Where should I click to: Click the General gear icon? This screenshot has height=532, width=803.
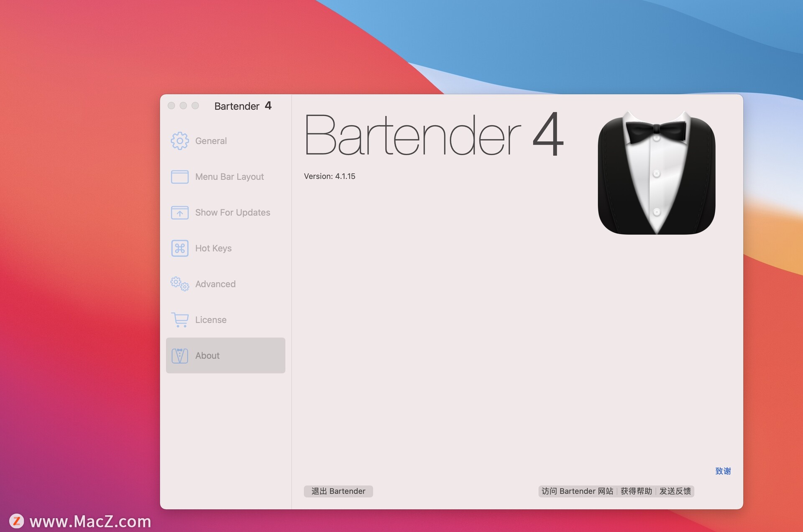tap(179, 141)
